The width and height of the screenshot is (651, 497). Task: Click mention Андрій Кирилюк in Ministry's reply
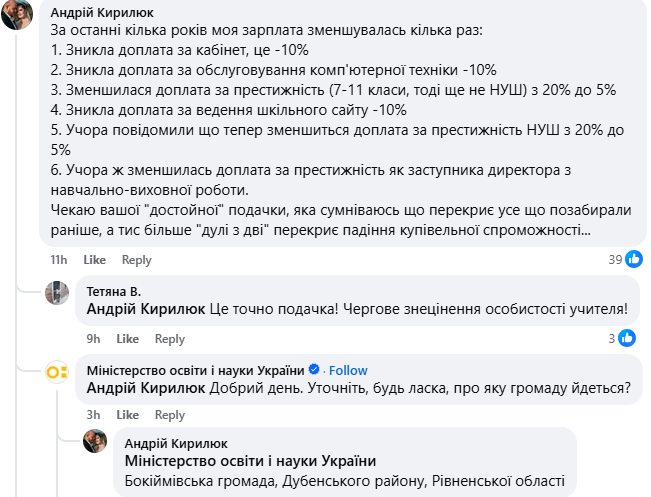click(145, 388)
